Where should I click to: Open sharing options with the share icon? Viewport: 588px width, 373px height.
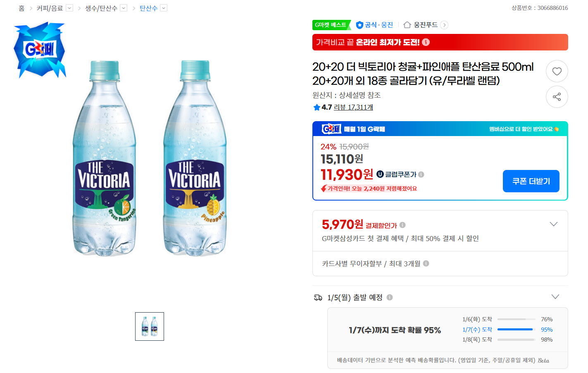point(557,97)
